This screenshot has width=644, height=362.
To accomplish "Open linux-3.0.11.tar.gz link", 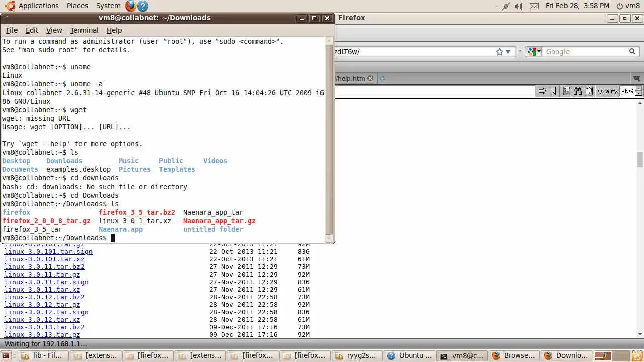I will [x=42, y=275].
